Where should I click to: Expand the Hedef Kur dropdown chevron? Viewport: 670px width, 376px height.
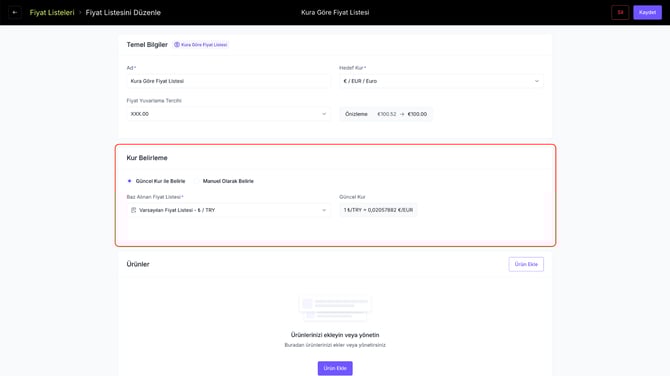[x=537, y=81]
